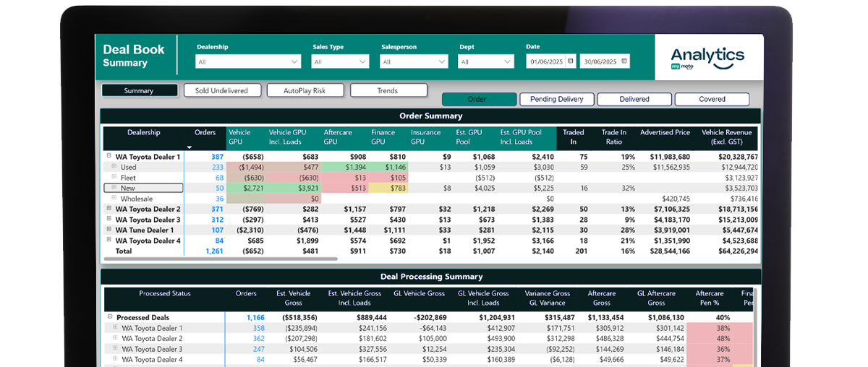
Task: Sort by Processed Status column header
Action: click(165, 293)
